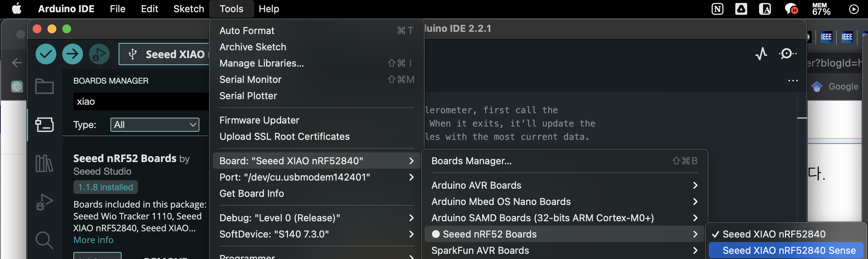The height and width of the screenshot is (259, 868).
Task: Open the Search sidebar icon
Action: [x=44, y=240]
